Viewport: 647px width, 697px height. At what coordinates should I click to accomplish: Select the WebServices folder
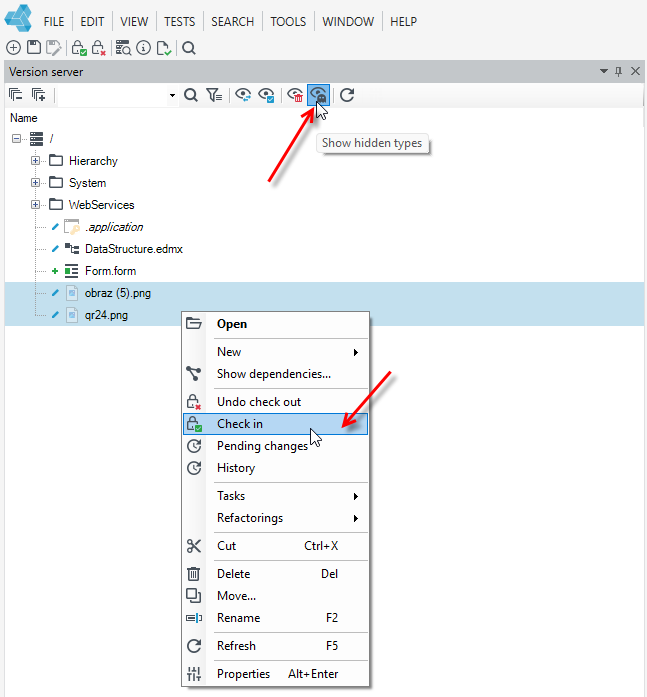click(x=101, y=204)
